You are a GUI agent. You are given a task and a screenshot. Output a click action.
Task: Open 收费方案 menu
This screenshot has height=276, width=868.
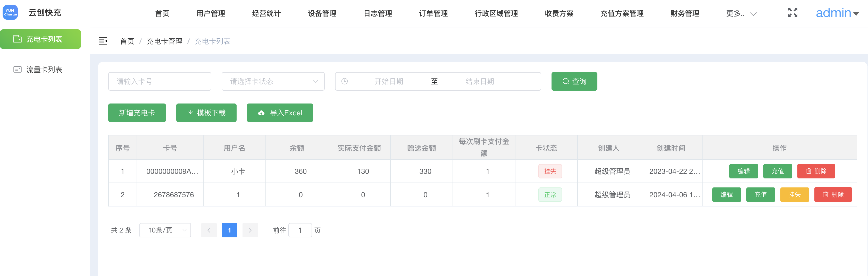[559, 13]
